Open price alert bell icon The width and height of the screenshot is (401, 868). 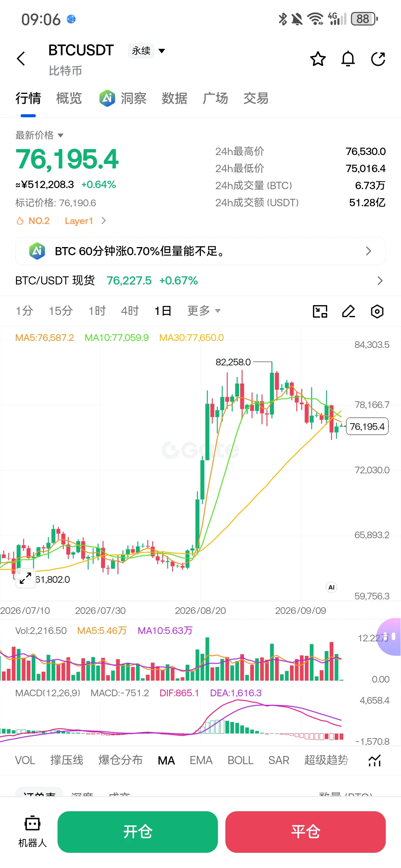[348, 59]
